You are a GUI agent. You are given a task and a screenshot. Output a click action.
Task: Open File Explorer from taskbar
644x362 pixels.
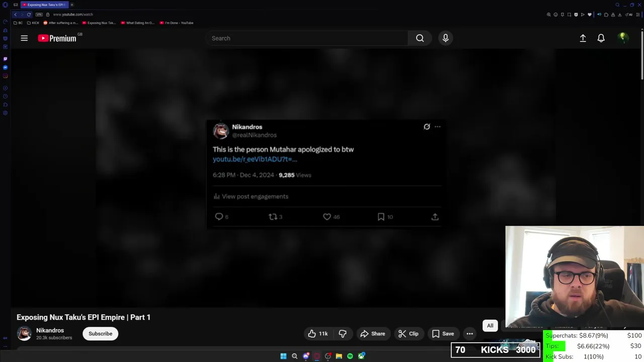339,356
